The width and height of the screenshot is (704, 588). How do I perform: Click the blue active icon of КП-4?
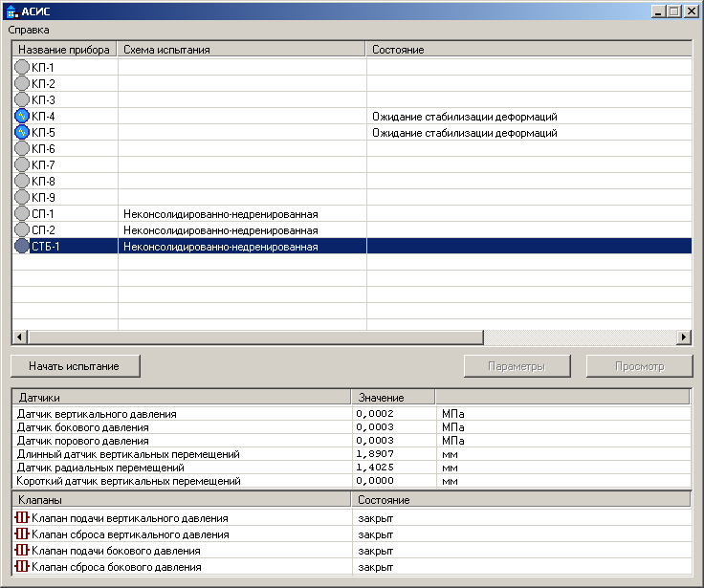tap(22, 117)
